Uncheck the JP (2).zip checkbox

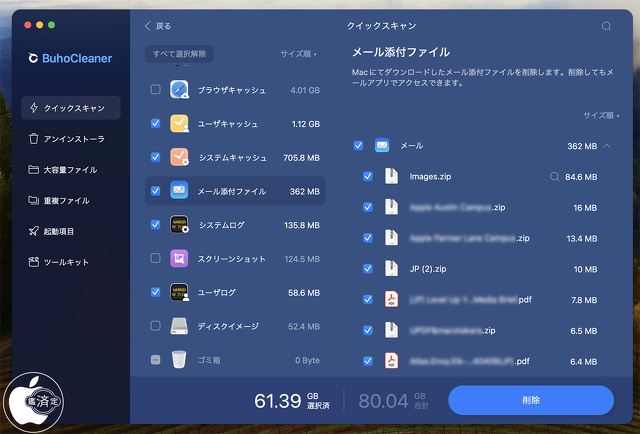[368, 269]
